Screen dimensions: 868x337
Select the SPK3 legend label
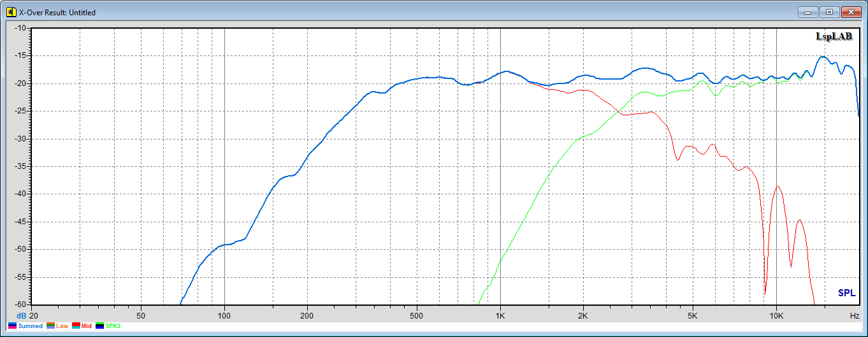tap(113, 326)
